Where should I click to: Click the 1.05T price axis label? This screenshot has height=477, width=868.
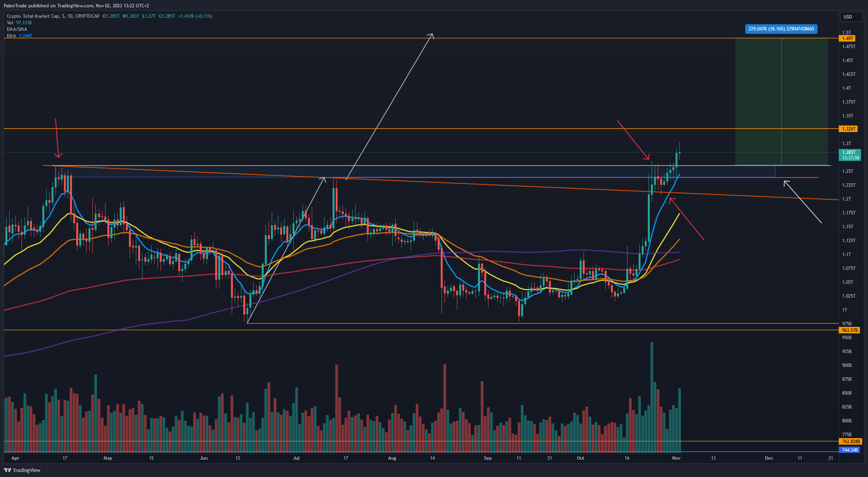[x=848, y=282]
